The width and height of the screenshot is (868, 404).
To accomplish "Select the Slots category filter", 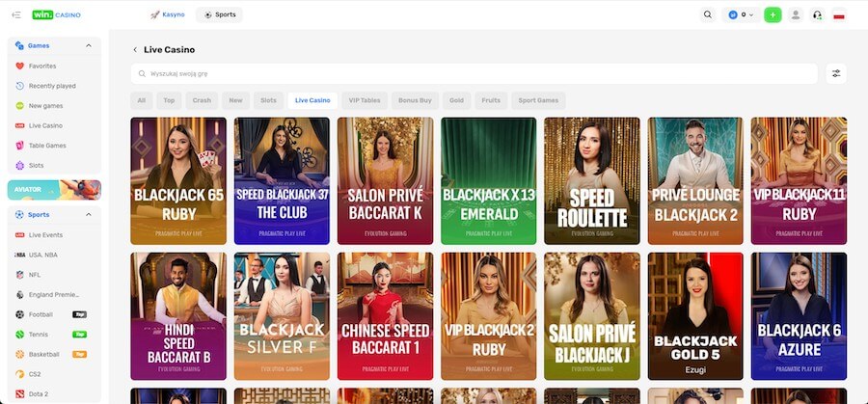I will (x=268, y=100).
